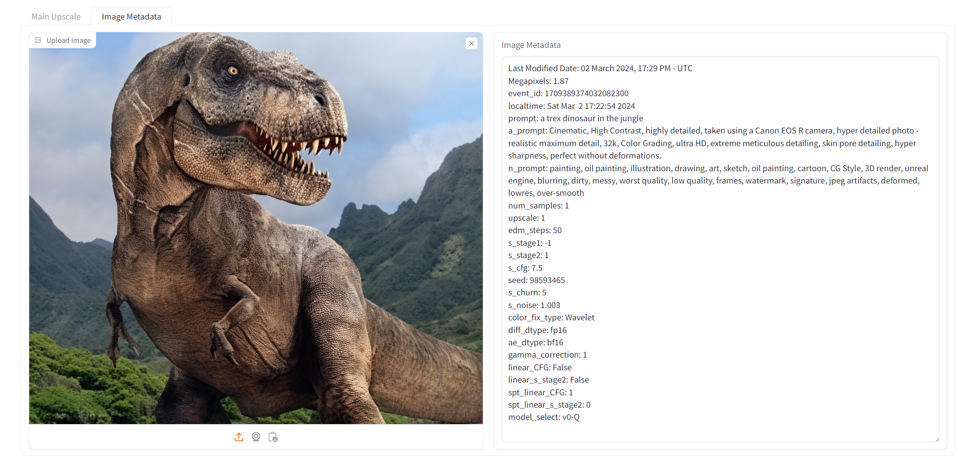This screenshot has width=980, height=461.
Task: Select the Image Metadata tab
Action: pyautogui.click(x=131, y=17)
